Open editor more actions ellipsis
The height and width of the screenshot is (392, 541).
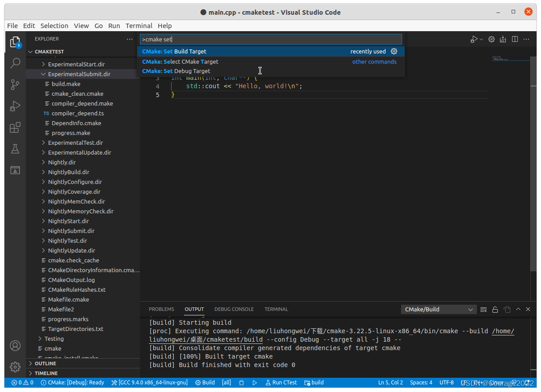click(x=526, y=39)
